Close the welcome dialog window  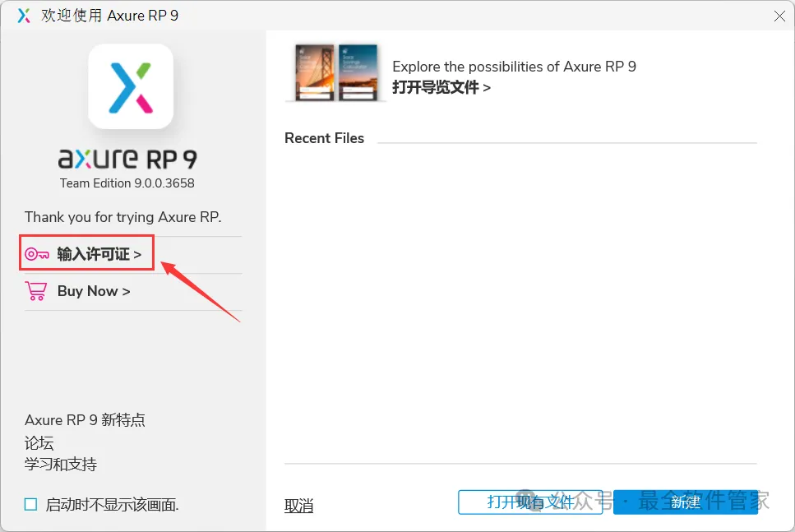pos(779,16)
